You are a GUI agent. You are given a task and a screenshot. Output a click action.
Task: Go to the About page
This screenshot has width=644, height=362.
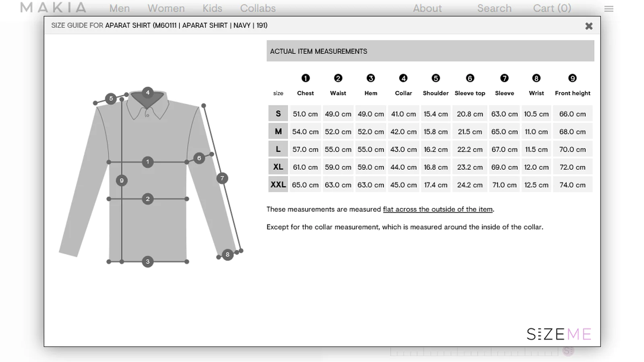pos(427,8)
